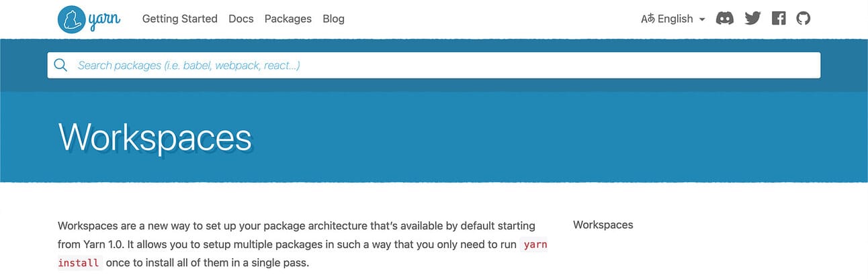868x279 pixels.
Task: Open the Getting Started page
Action: click(x=180, y=19)
